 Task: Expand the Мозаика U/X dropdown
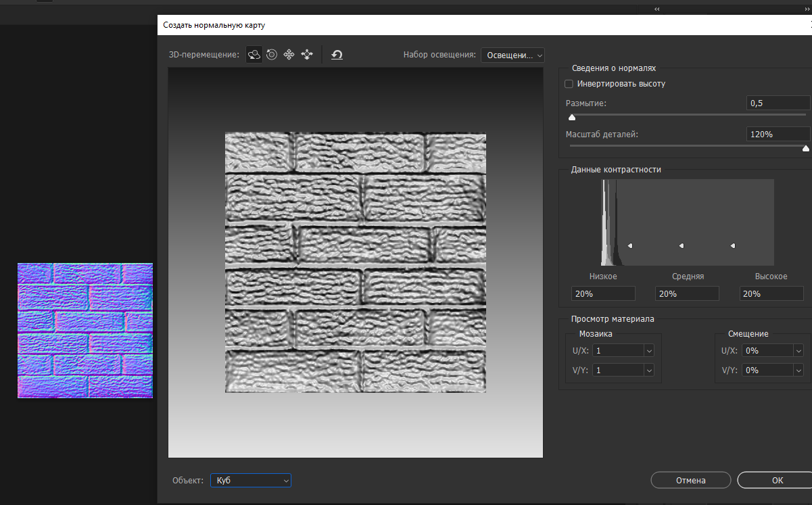649,351
